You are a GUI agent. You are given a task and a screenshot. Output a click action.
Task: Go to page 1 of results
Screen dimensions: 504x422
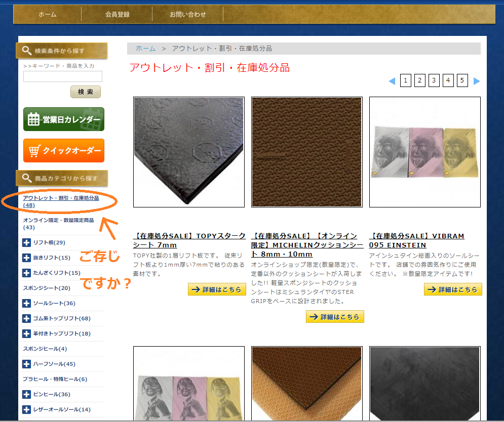coord(406,80)
